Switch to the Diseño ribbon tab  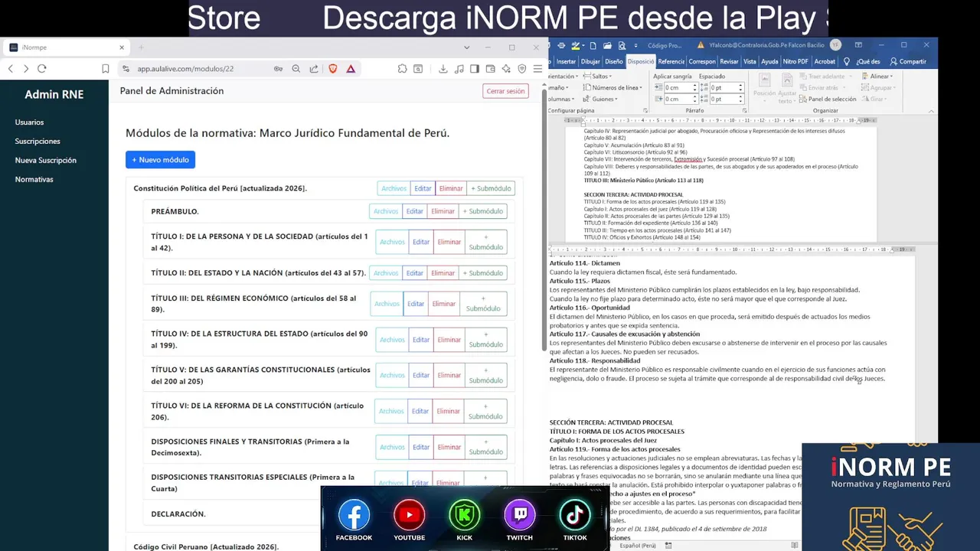pos(614,61)
